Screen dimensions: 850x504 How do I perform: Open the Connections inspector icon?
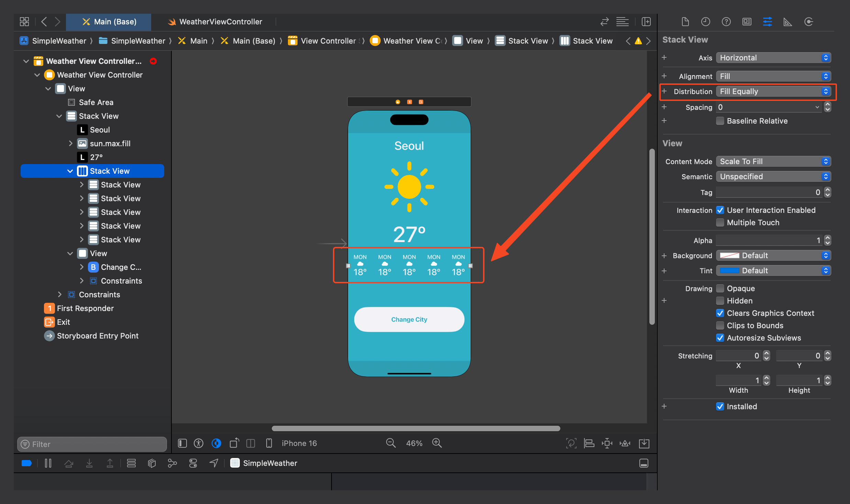(x=808, y=22)
